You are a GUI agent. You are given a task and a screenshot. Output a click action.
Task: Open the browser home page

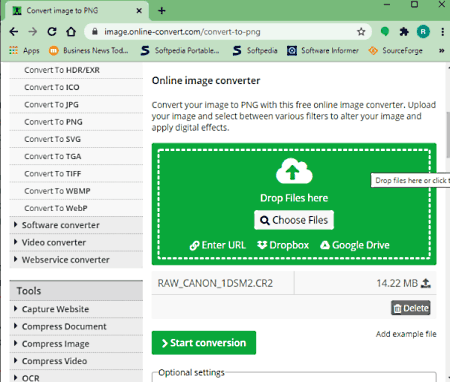[71, 32]
